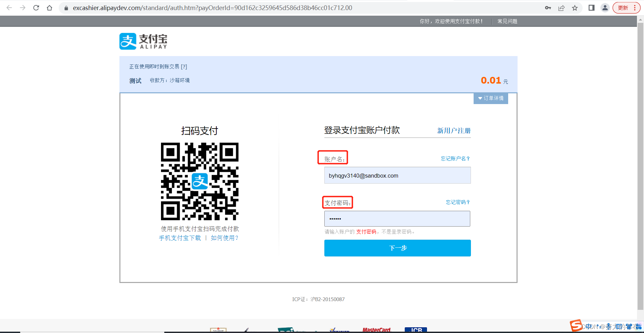Click the MasterCard logo in footer
This screenshot has width=644, height=333.
click(x=376, y=330)
